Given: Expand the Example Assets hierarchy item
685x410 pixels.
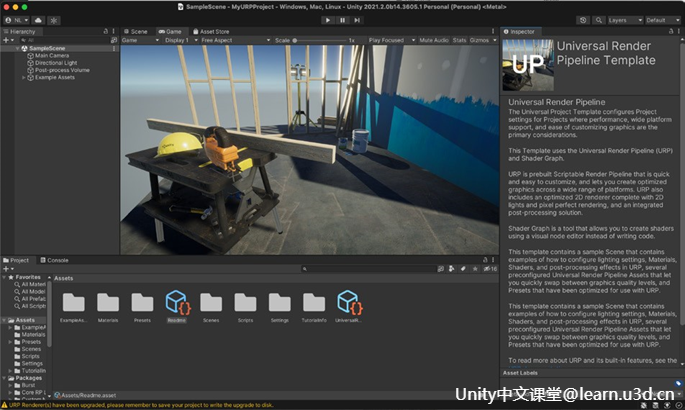Looking at the screenshot, I should click(25, 77).
